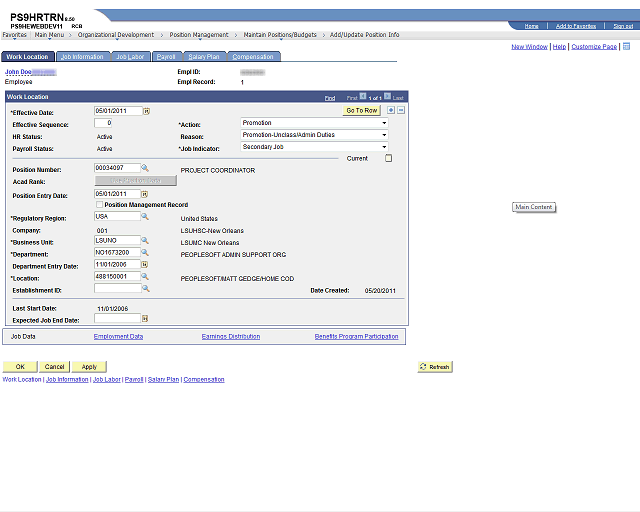Image resolution: width=640 pixels, height=512 pixels.
Task: Open Establishment ID lookup magnifier
Action: [146, 288]
